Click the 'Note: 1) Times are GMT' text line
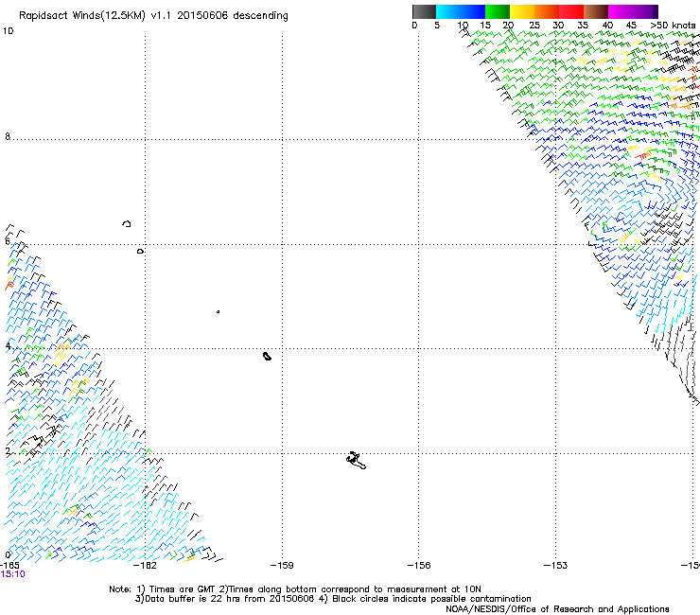Image resolution: width=700 pixels, height=615 pixels. (294, 589)
